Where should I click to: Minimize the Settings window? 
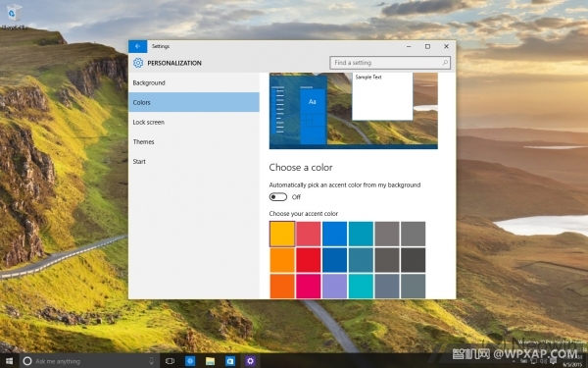point(409,46)
